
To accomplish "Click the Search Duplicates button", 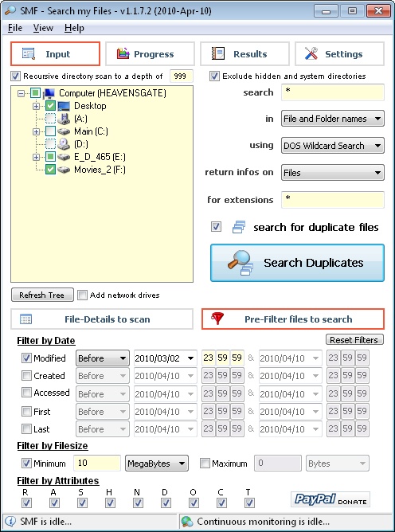I will pyautogui.click(x=297, y=263).
